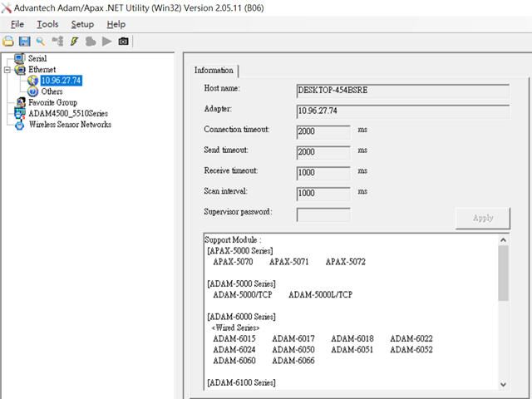Click ADAM-5000L/TCP in the list
This screenshot has height=399, width=532.
pyautogui.click(x=320, y=294)
